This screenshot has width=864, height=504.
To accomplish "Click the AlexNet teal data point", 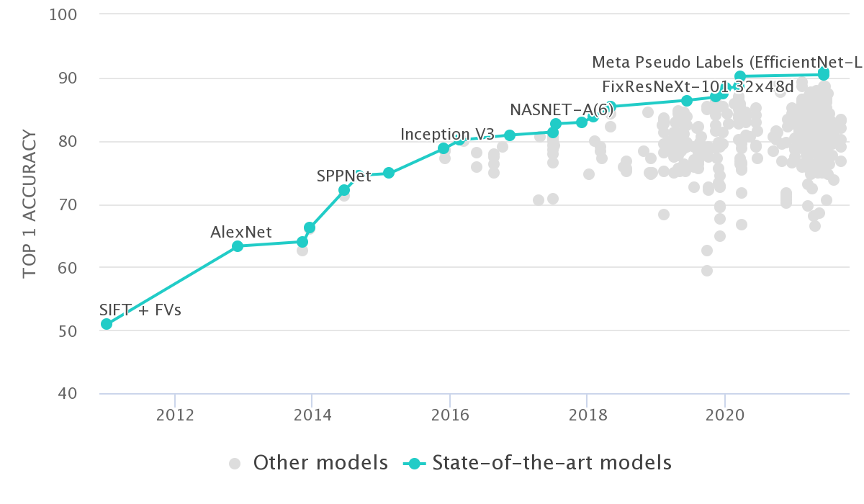I will (x=238, y=246).
